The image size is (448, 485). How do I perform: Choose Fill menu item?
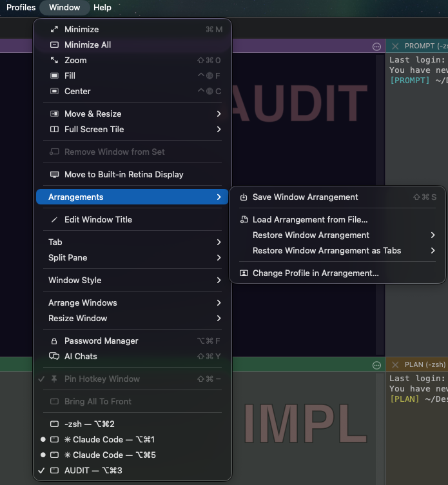click(132, 76)
